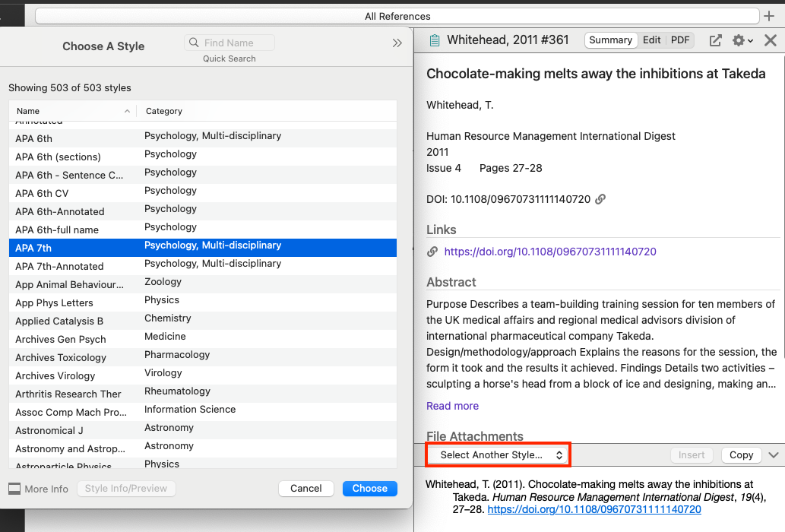This screenshot has width=785, height=532.
Task: Select the Archives Gen Psych style
Action: pos(203,339)
